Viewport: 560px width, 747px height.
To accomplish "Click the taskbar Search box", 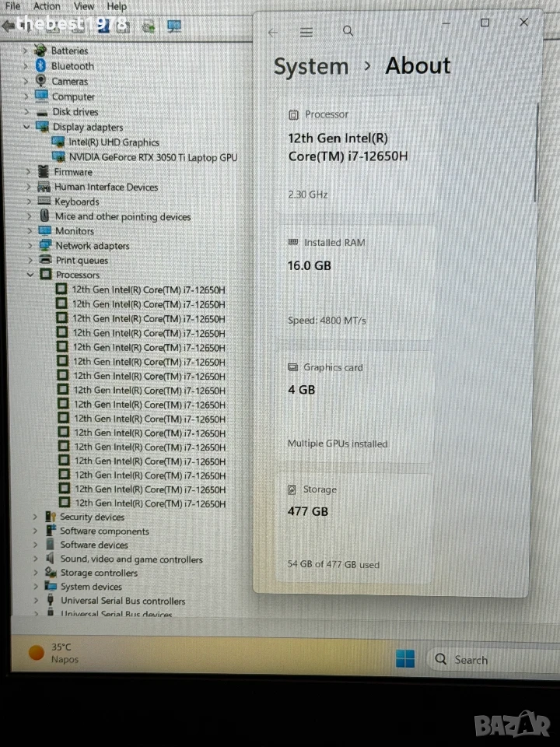I will (493, 660).
